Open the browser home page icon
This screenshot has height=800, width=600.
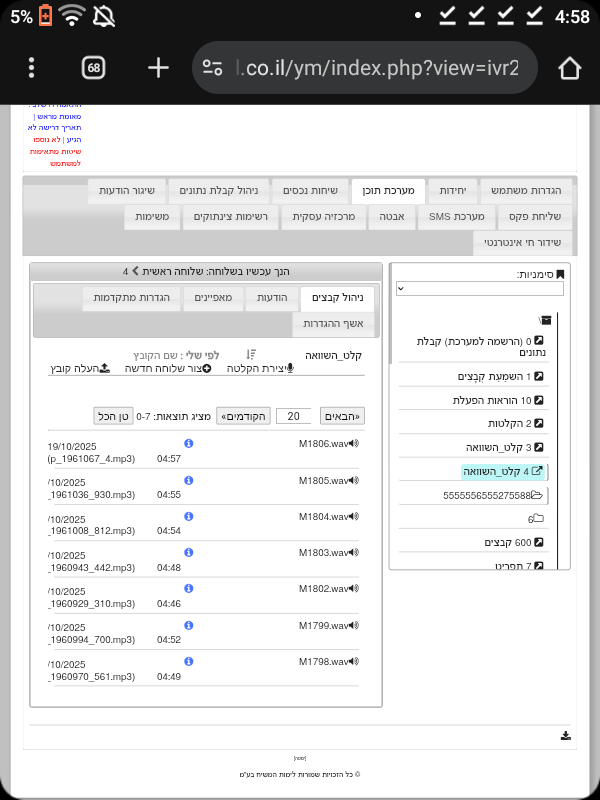coord(569,68)
